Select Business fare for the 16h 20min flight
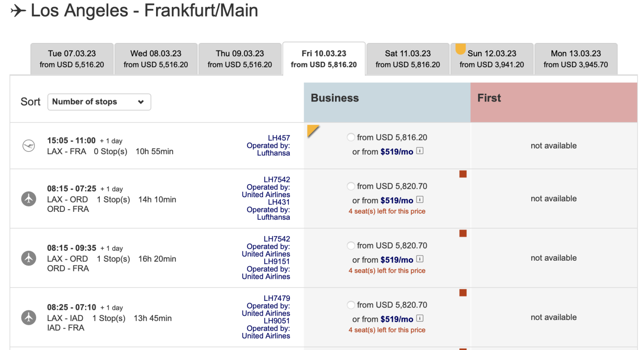 (x=351, y=245)
